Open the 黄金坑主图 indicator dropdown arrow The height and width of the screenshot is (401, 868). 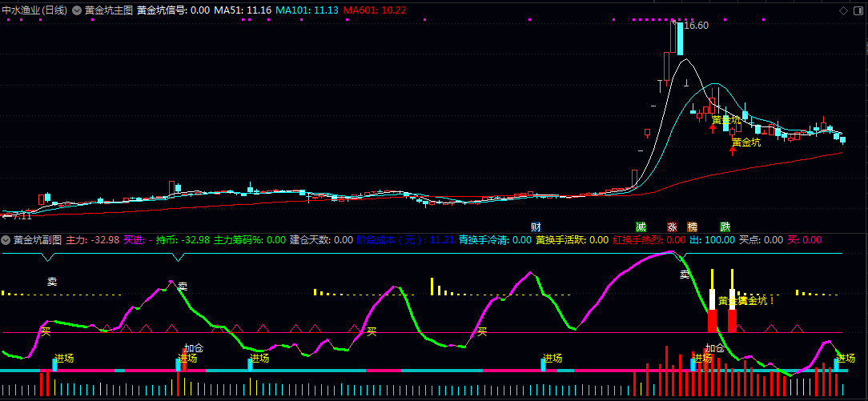(76, 10)
